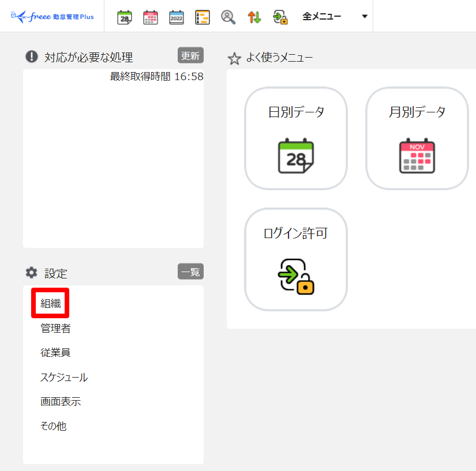Open the 一覧 settings list button
The image size is (476, 471).
(190, 272)
